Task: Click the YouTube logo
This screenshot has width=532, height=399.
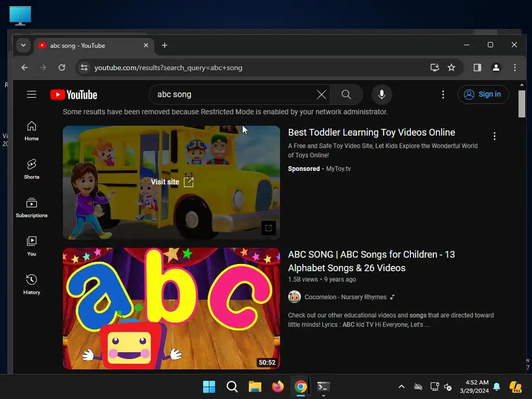Action: 74,95
